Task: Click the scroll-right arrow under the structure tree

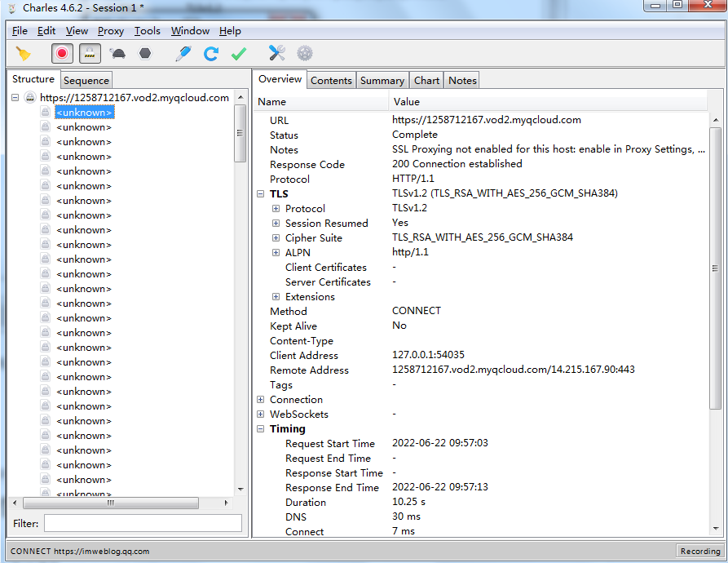Action: 226,503
